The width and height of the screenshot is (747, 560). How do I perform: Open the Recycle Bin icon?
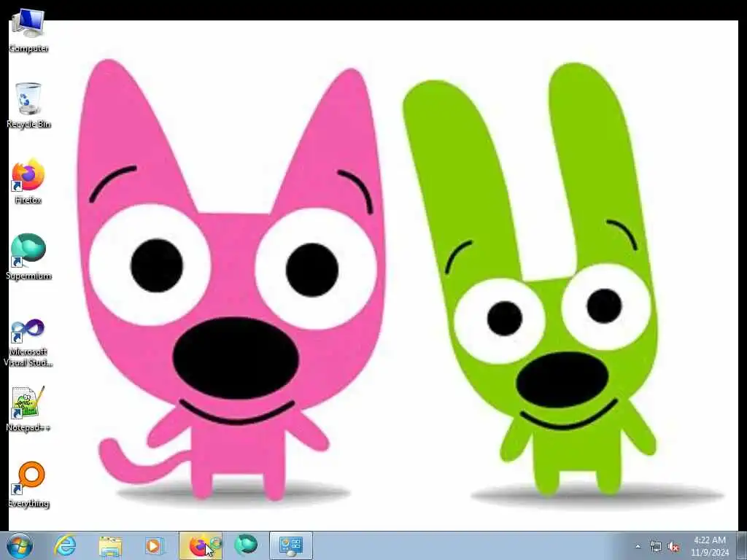tap(28, 105)
